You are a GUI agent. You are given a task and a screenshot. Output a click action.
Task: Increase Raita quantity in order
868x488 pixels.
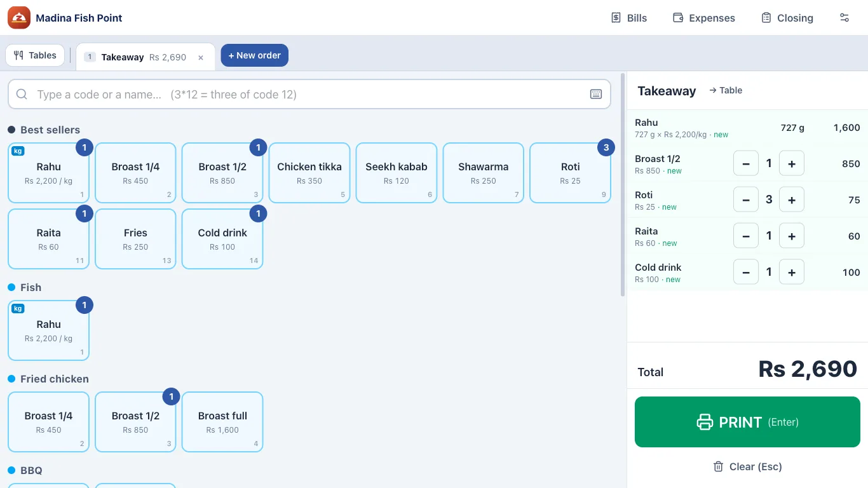(x=792, y=236)
